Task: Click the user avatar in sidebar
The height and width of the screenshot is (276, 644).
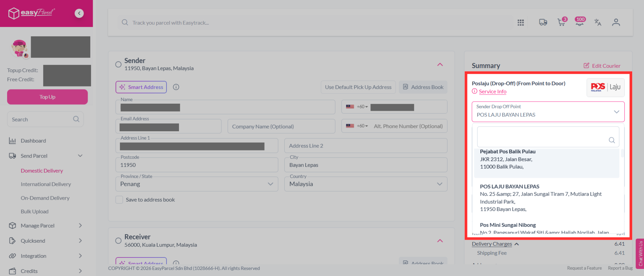Action: (20, 48)
